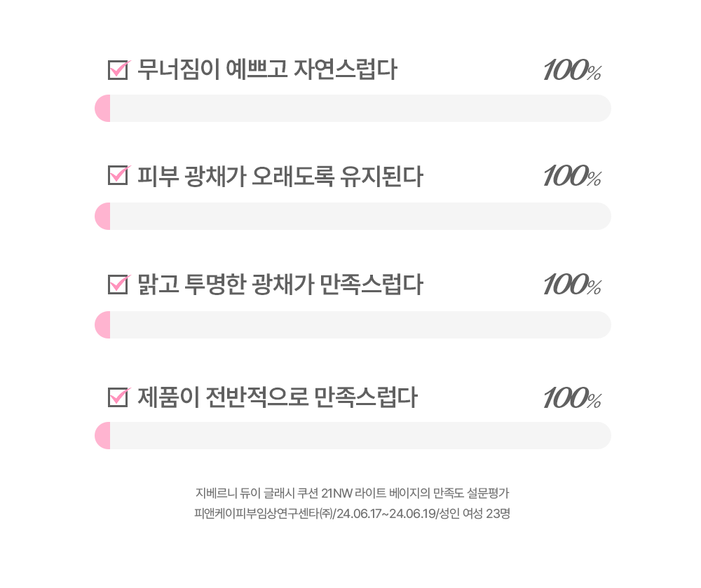
Task: Click the 100% next to 피부 광채가 오래도록 유지된다
Action: click(x=572, y=176)
